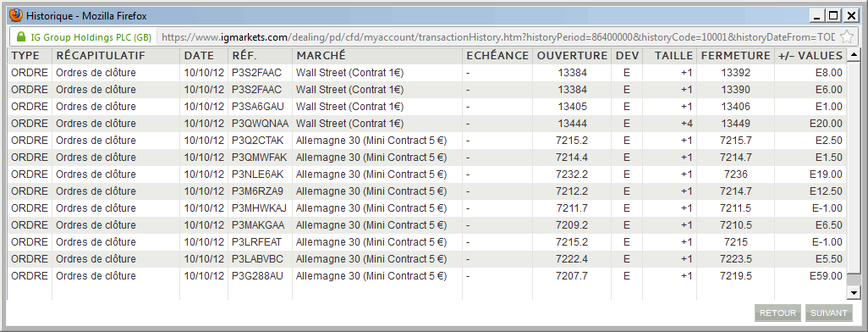The width and height of the screenshot is (868, 332).
Task: Click inside the URL address field
Action: point(497,37)
